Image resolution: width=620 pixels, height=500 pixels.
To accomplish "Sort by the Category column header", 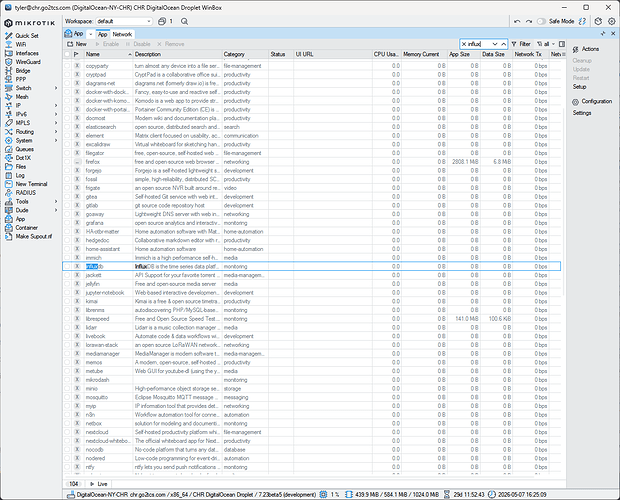I will (x=245, y=54).
